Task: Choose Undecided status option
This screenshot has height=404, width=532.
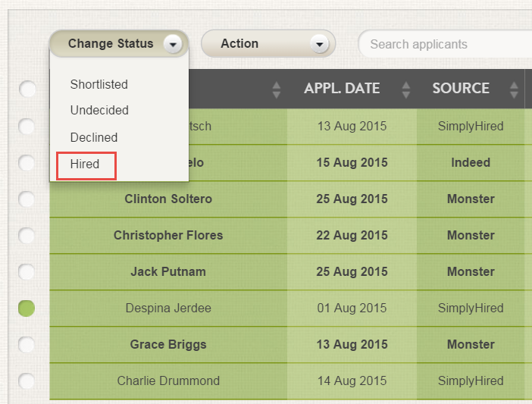Action: 99,111
